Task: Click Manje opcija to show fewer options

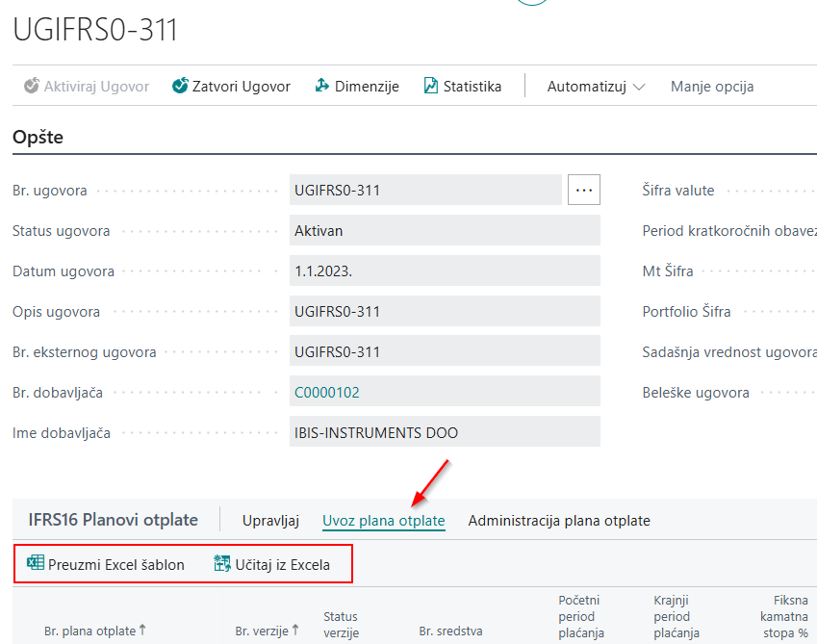Action: tap(712, 87)
